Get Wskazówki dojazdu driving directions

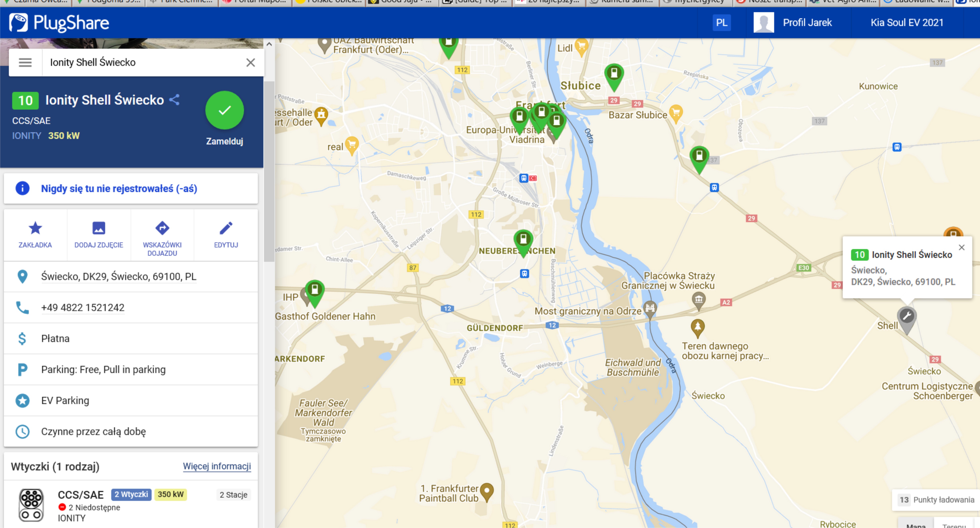[x=162, y=238]
